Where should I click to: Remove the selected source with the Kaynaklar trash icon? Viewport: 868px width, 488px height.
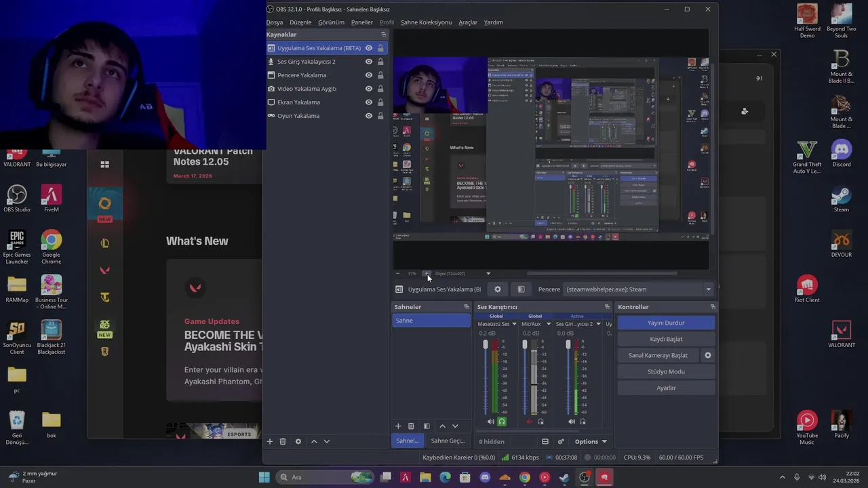(283, 441)
